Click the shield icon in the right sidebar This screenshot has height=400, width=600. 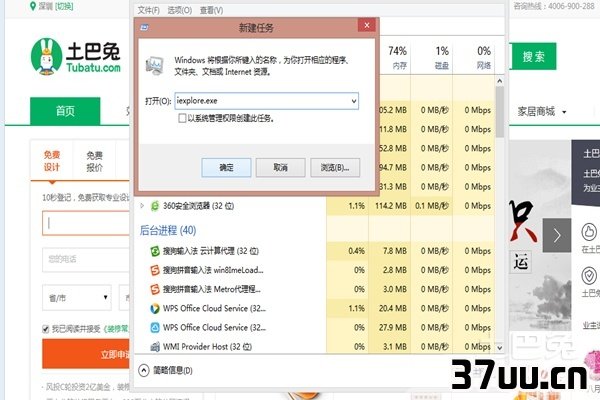click(589, 276)
